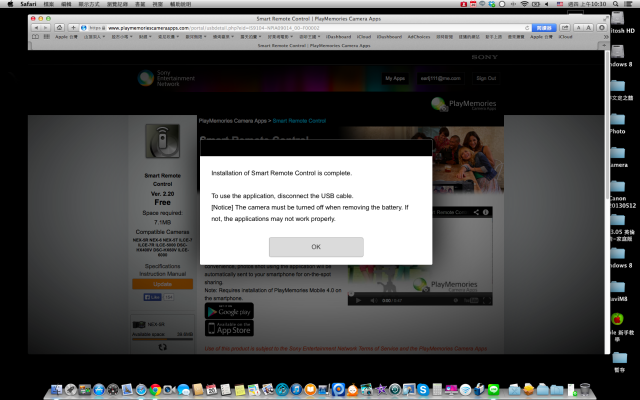Open Finder from the Dock
This screenshot has height=400, width=640.
tap(56, 390)
